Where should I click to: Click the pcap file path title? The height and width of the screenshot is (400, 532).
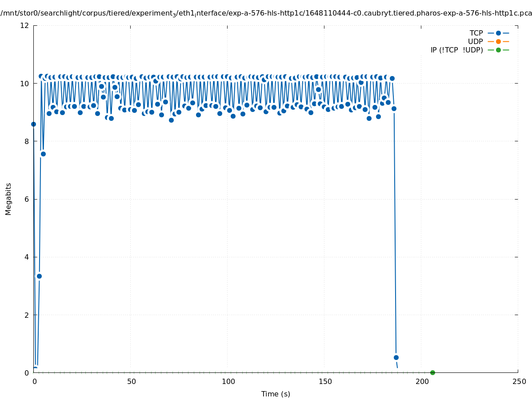coord(266,13)
